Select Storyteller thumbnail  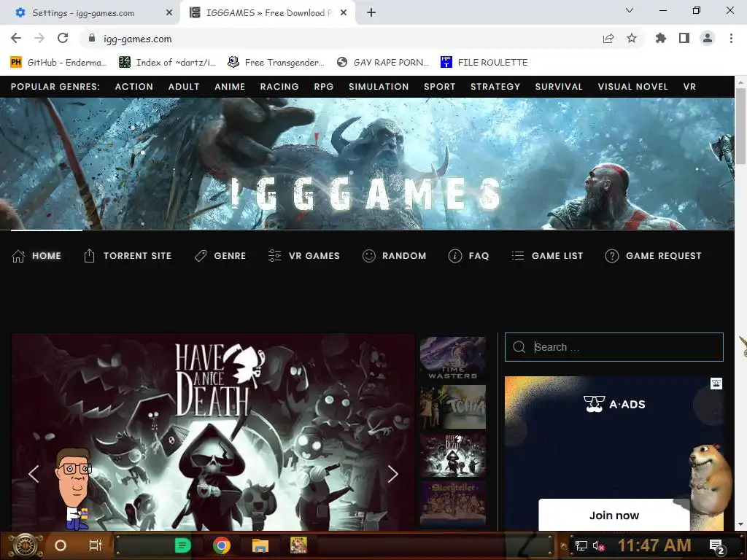click(452, 503)
